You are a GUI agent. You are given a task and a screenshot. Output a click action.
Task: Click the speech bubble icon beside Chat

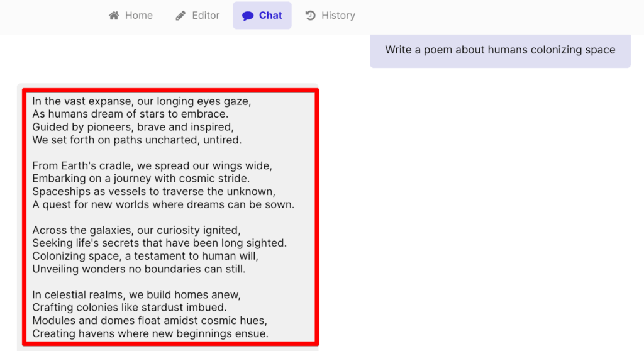pyautogui.click(x=248, y=16)
